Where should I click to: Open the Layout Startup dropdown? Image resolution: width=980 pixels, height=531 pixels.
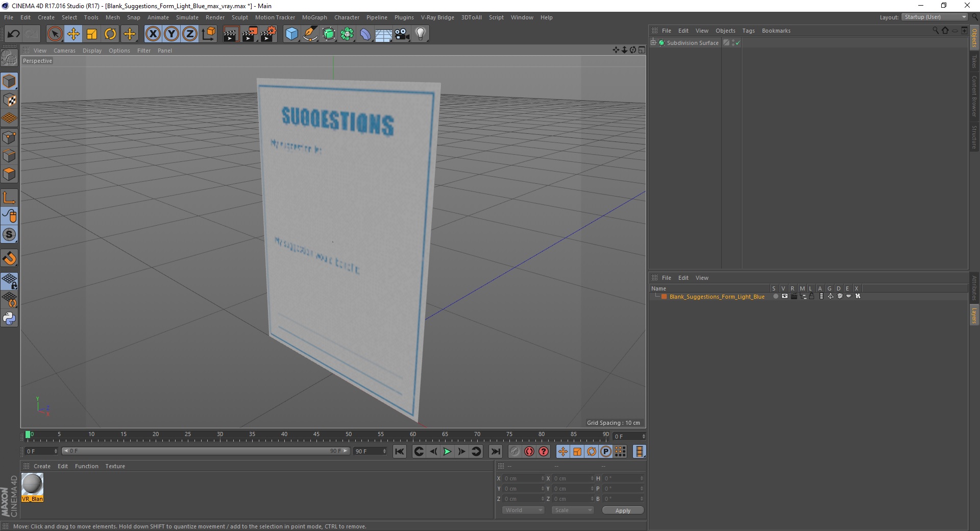pyautogui.click(x=935, y=17)
